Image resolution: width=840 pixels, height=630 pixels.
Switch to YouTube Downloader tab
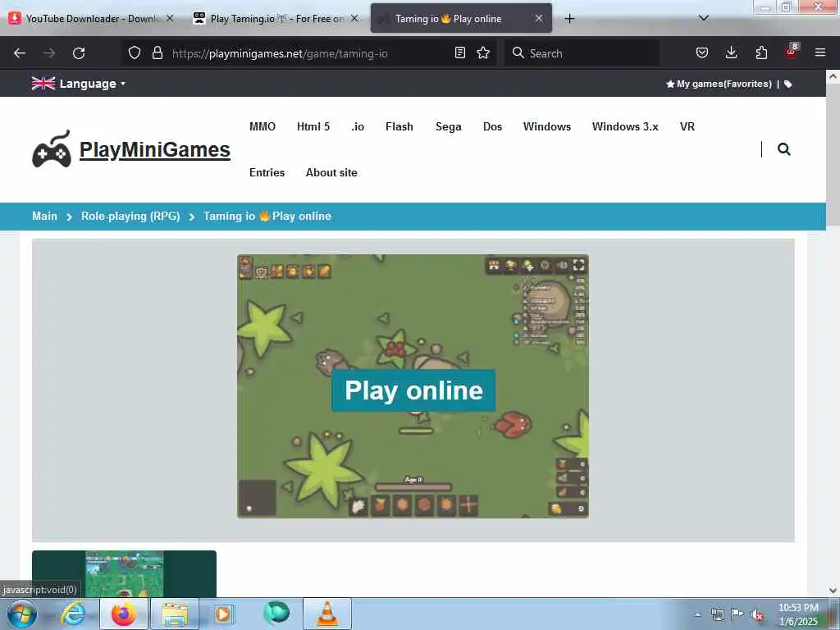pyautogui.click(x=91, y=19)
